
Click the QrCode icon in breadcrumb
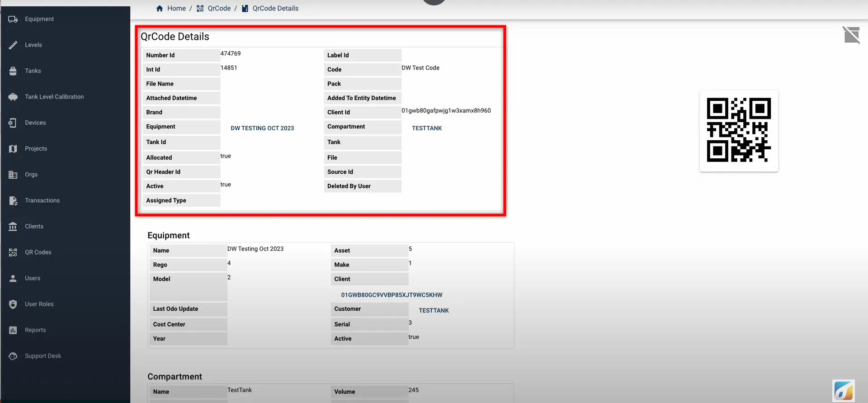200,8
